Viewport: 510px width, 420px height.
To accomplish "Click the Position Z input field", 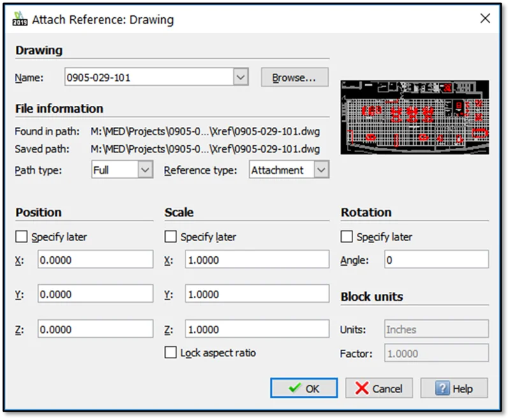I will pos(95,329).
